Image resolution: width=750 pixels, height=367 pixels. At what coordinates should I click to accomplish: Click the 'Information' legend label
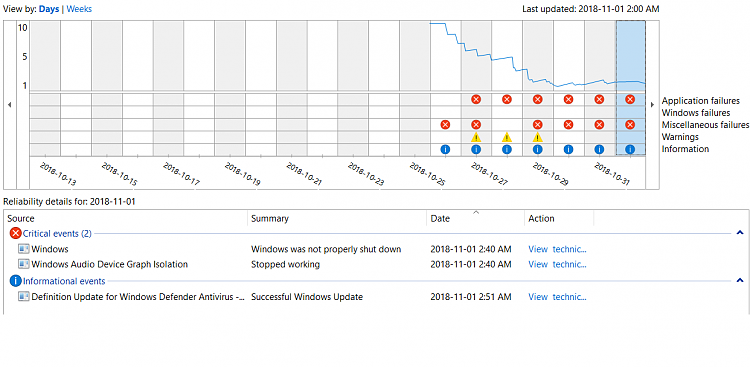685,149
